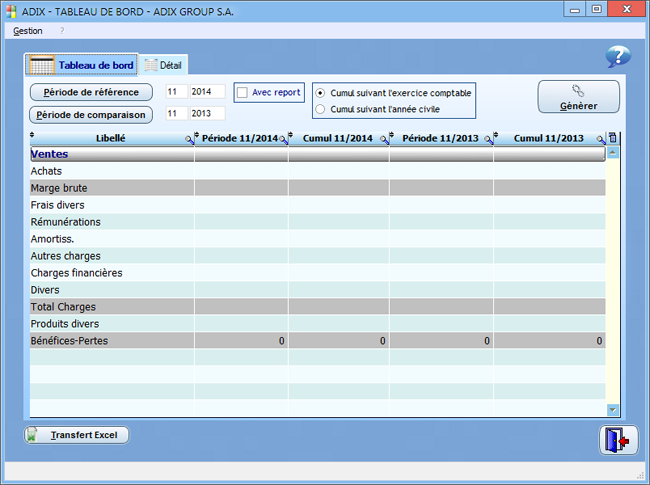Select Cumul suivant l'exercice comptable option

tap(320, 93)
